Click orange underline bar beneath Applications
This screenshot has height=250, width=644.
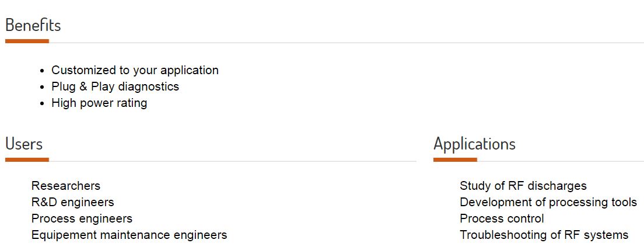[455, 159]
